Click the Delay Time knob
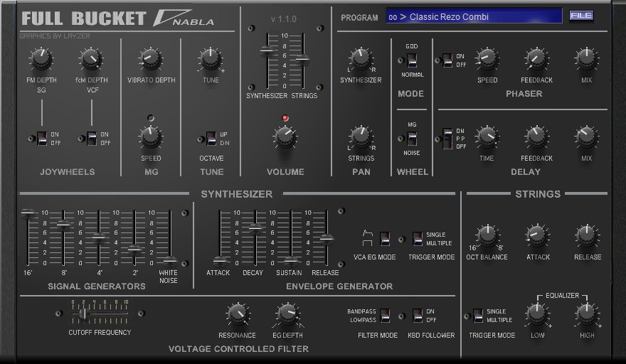 pos(487,136)
